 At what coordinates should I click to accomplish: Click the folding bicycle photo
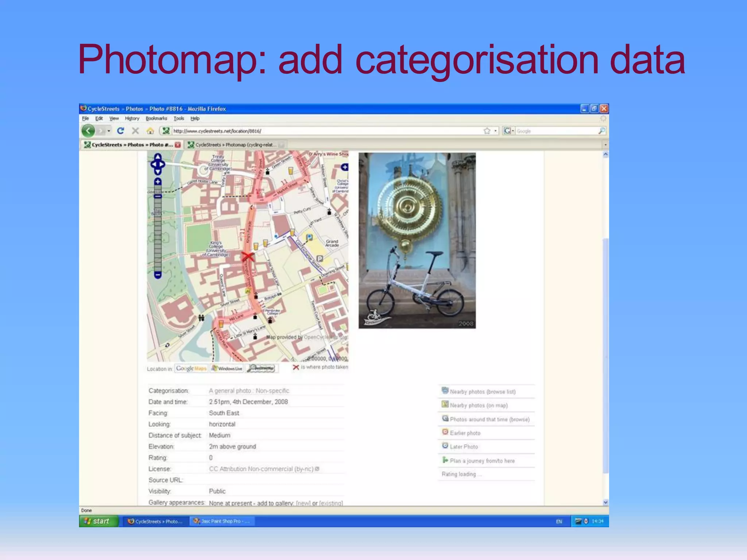click(417, 240)
